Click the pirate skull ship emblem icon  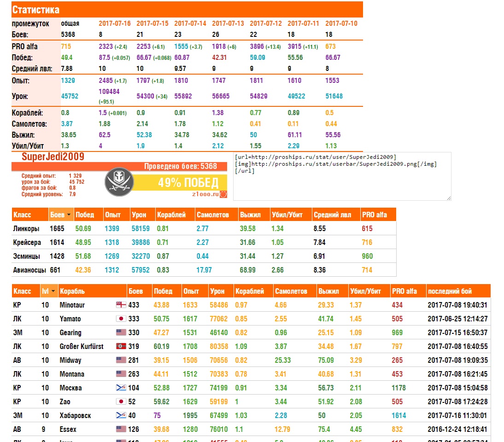point(119,182)
